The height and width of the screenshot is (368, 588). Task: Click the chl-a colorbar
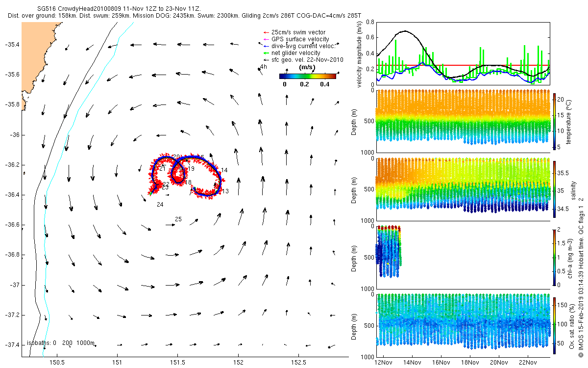(x=555, y=257)
